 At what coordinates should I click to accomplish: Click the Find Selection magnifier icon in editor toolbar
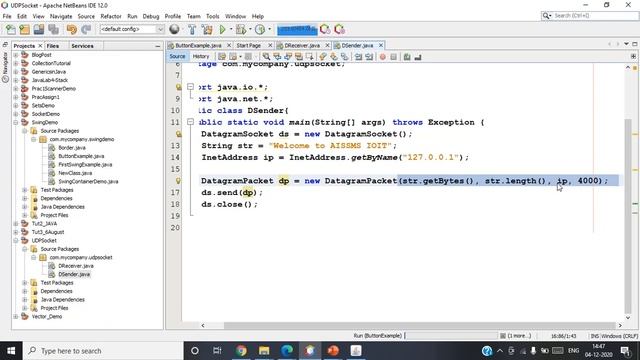click(x=266, y=57)
